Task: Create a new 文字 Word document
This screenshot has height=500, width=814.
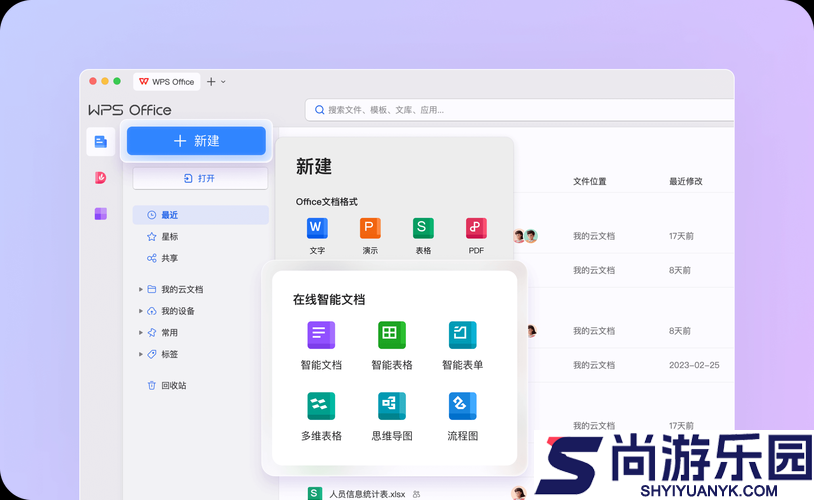Action: (317, 236)
